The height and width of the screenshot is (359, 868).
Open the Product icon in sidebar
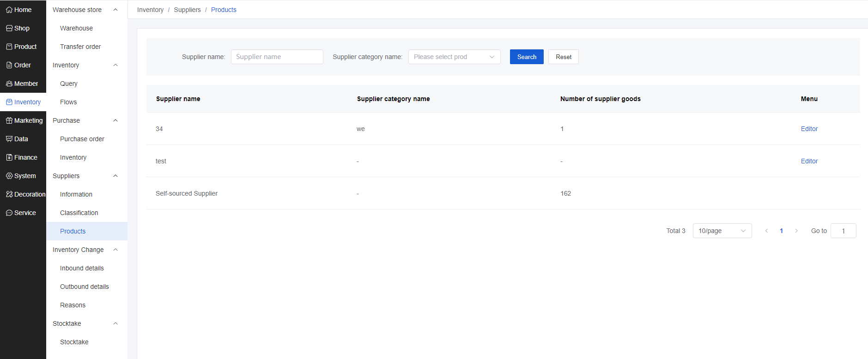[x=9, y=47]
